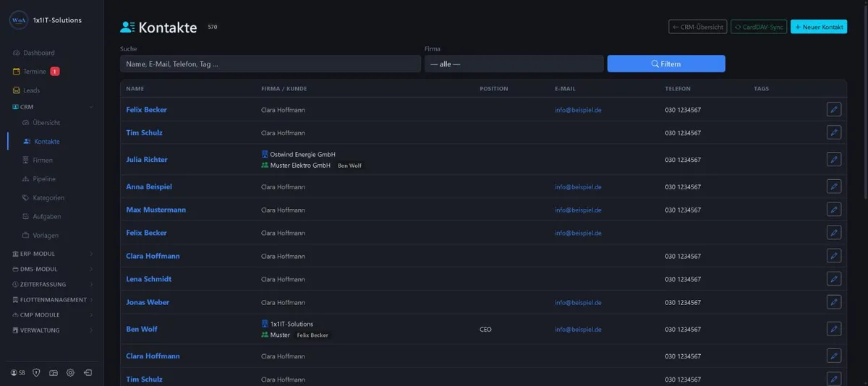Image resolution: width=868 pixels, height=386 pixels.
Task: Expand the FLOTTENMANAGEMENT section
Action: click(x=51, y=299)
